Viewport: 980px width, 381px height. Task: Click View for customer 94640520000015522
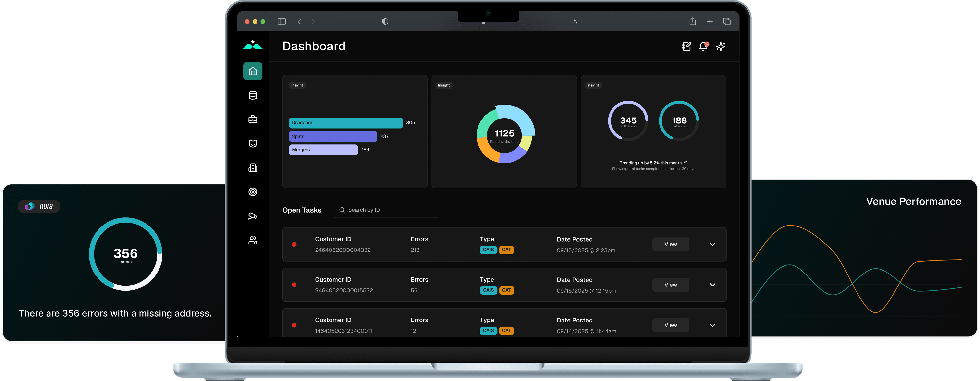(670, 285)
